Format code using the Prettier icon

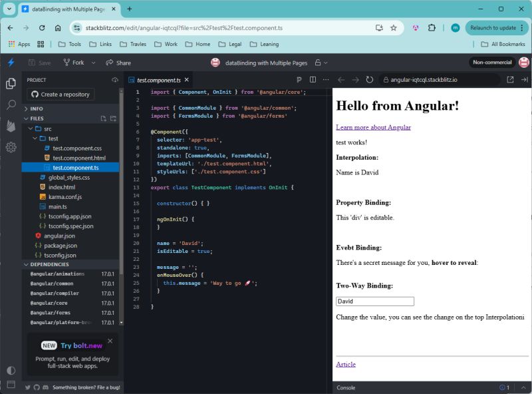click(x=299, y=79)
